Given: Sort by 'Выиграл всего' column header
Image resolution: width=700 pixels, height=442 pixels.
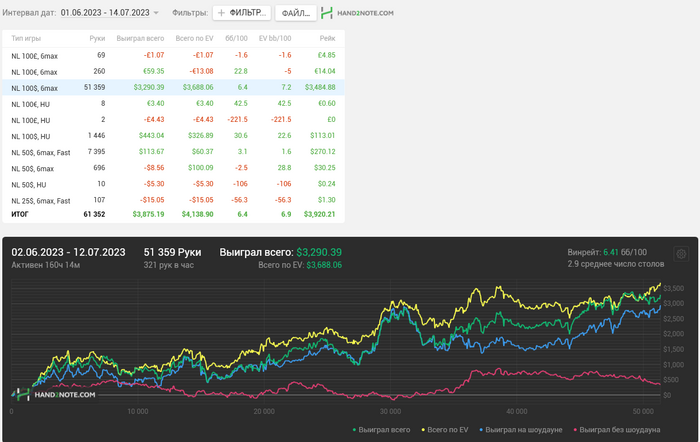Looking at the screenshot, I should coord(141,37).
